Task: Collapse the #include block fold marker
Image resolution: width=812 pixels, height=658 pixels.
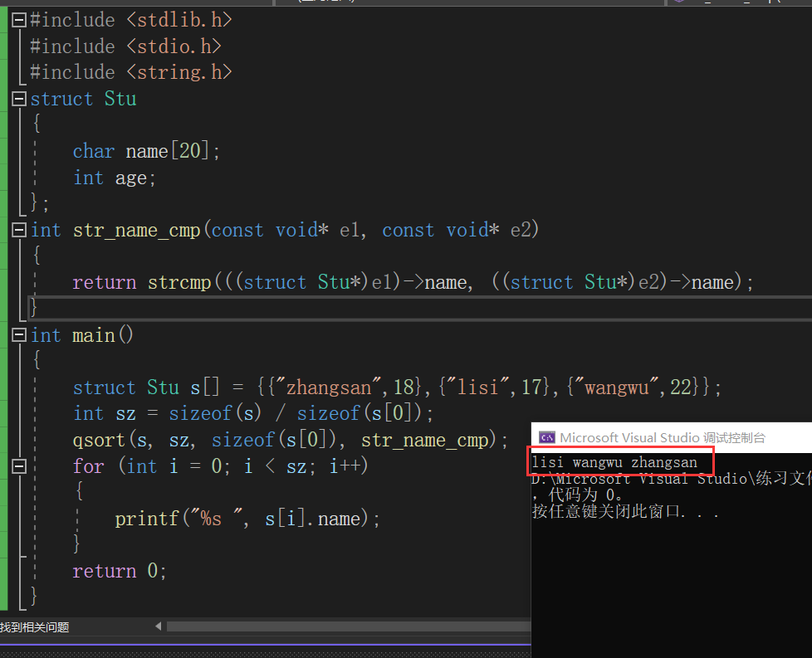Action: [19, 20]
